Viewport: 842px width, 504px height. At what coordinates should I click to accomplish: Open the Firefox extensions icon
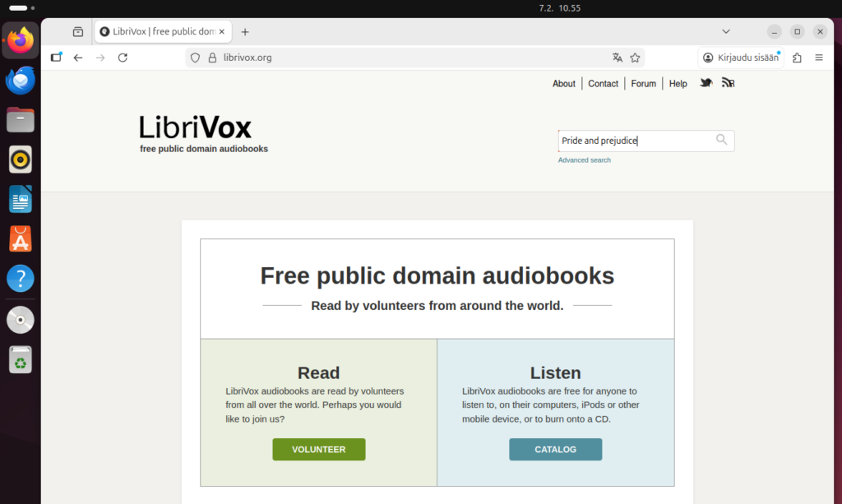(x=797, y=58)
